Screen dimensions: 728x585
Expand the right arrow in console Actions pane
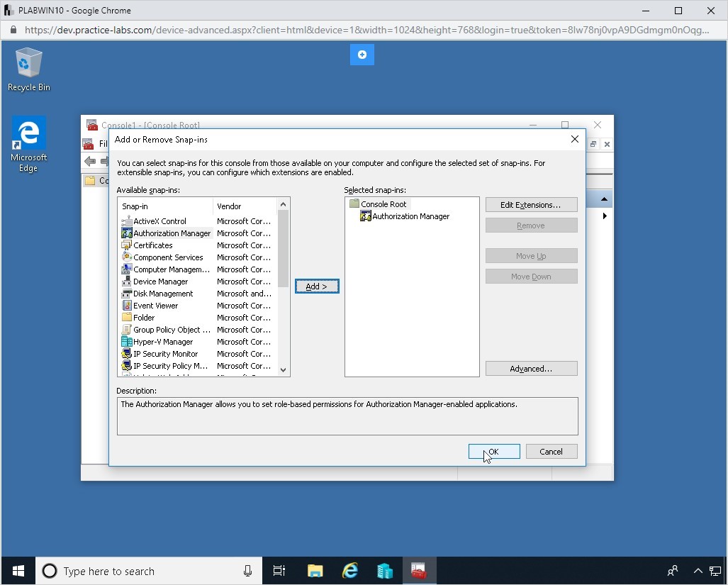(x=605, y=216)
